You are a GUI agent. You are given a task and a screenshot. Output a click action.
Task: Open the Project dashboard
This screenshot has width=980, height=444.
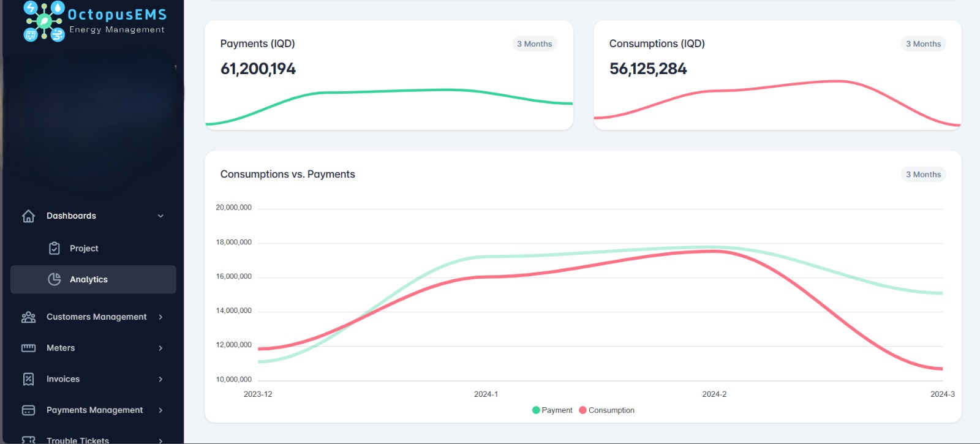pyautogui.click(x=93, y=248)
